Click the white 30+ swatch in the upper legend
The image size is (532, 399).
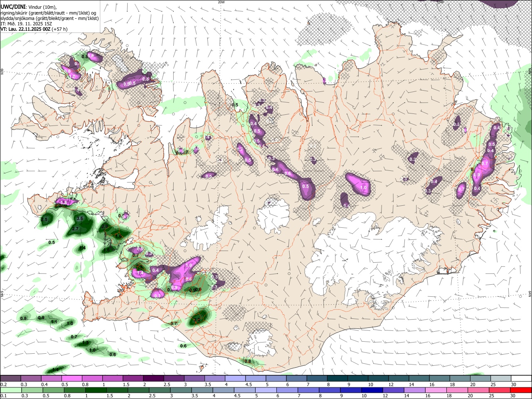tap(521, 379)
